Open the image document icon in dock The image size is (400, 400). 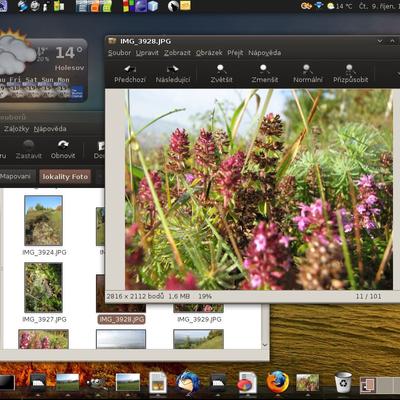(158, 383)
